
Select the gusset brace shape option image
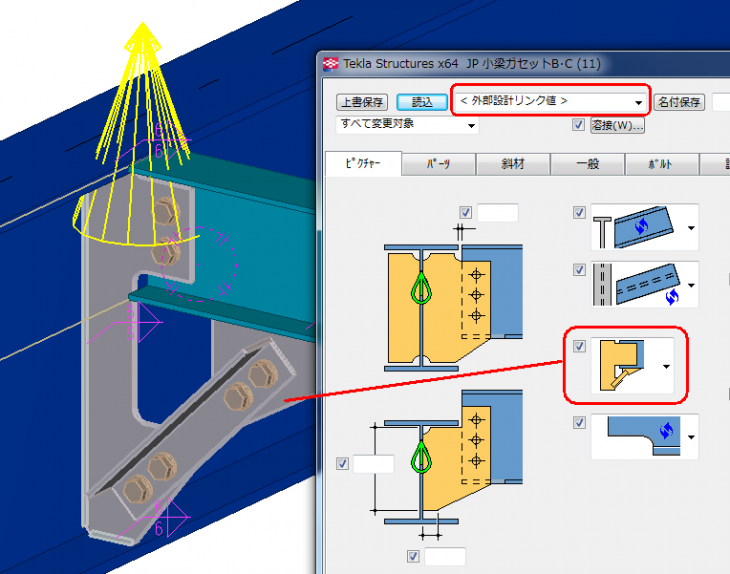(622, 365)
